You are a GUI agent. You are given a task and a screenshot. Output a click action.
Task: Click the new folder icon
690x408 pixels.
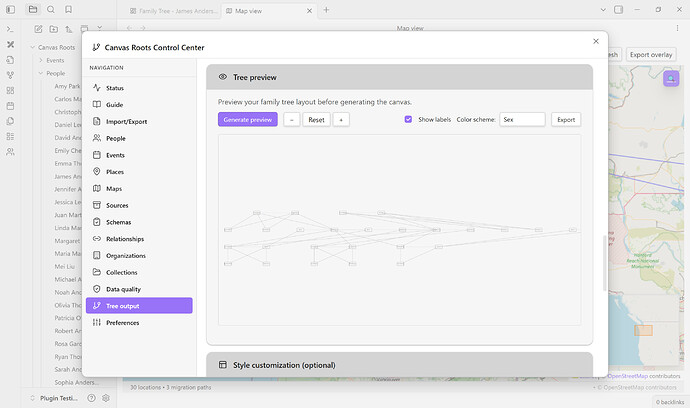pos(53,29)
